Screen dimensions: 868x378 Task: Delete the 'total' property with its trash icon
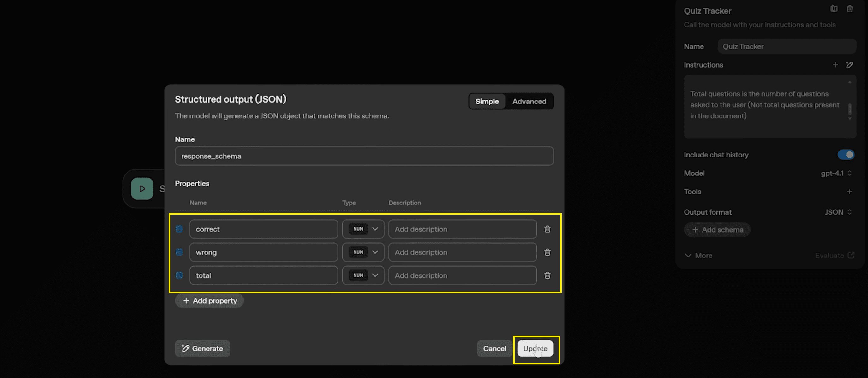click(547, 275)
